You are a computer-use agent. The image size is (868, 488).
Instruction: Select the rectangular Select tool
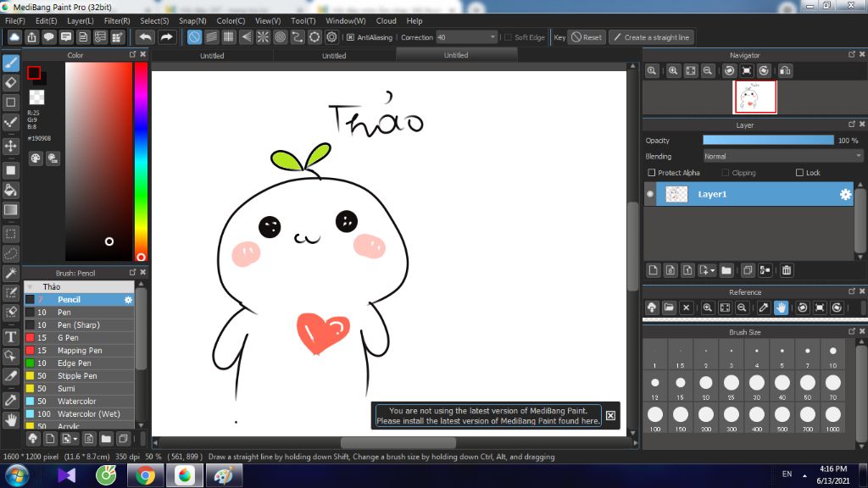point(11,234)
